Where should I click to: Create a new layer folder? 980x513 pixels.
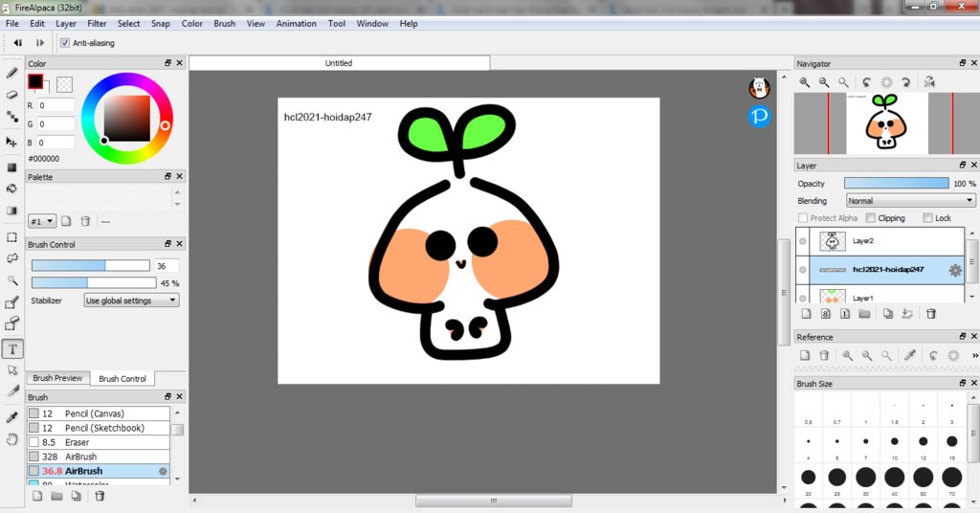point(864,314)
